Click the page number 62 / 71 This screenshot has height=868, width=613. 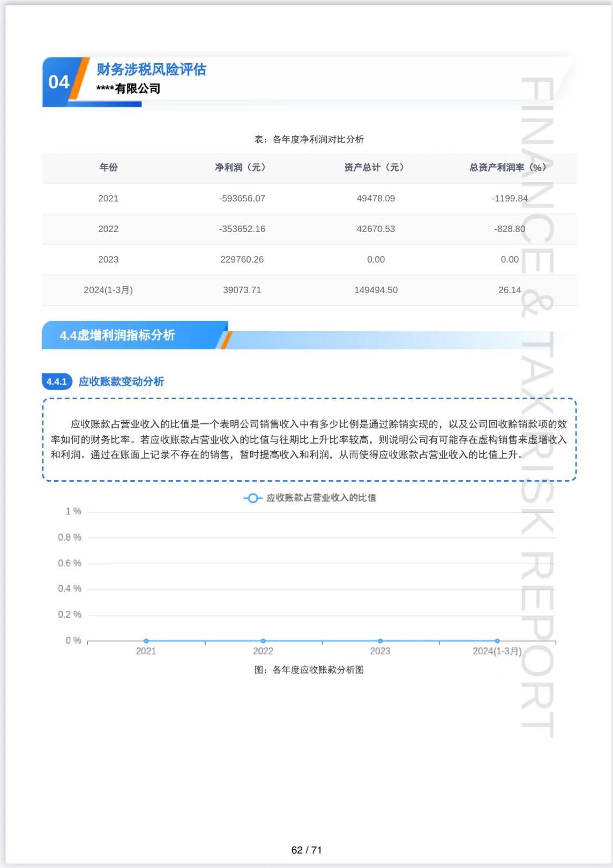click(306, 850)
